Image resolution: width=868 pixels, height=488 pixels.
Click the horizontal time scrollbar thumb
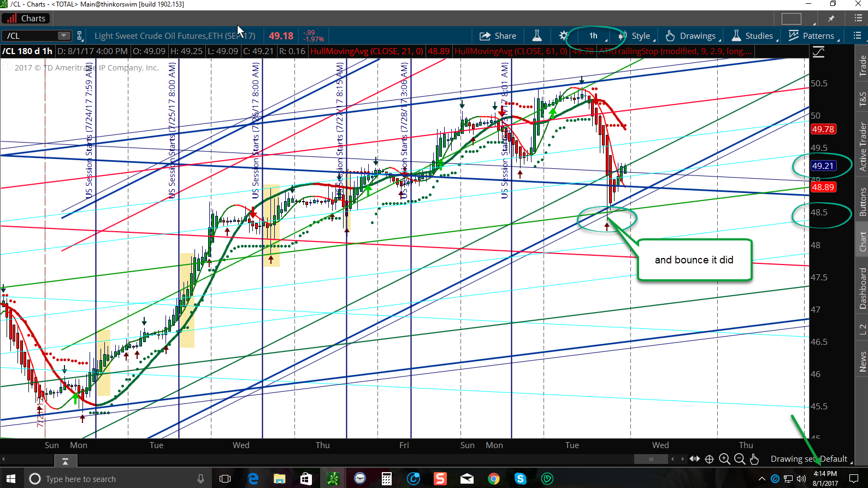point(651,459)
